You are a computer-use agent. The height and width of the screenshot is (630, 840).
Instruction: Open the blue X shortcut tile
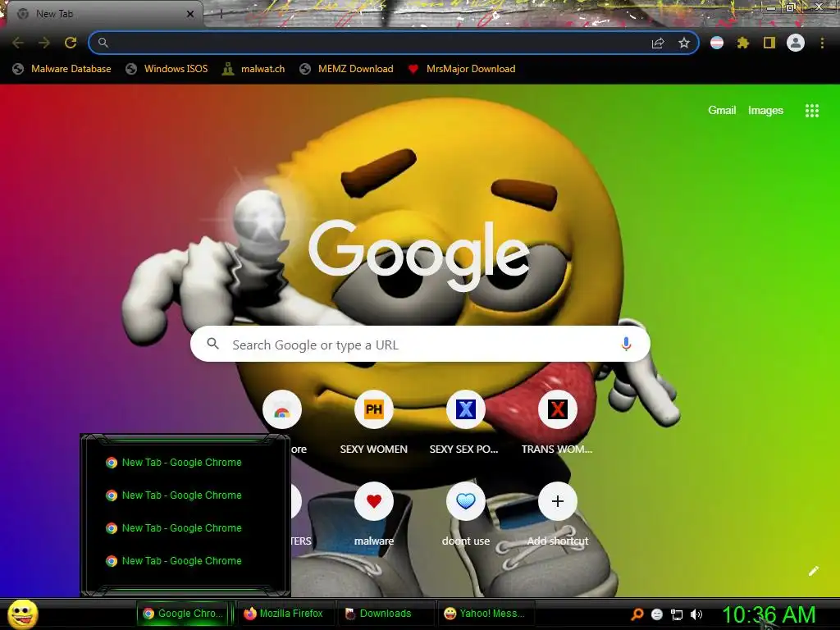(466, 410)
